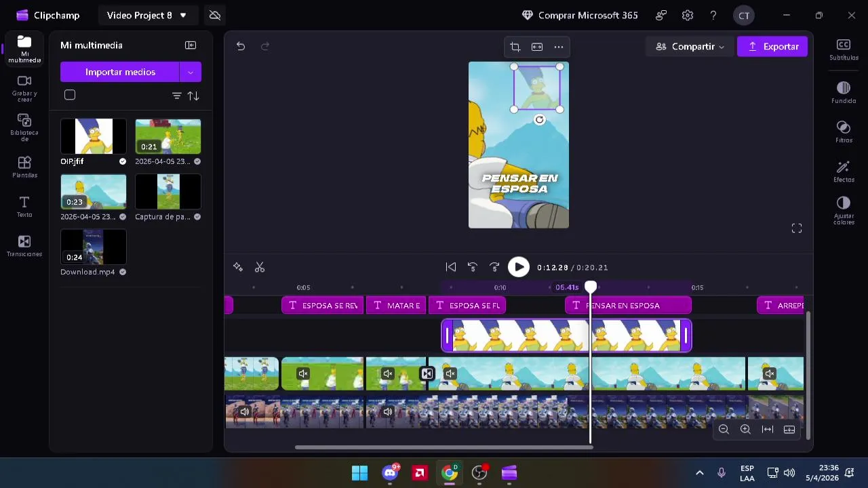Open the Compartir dropdown
This screenshot has width=868, height=488.
690,46
